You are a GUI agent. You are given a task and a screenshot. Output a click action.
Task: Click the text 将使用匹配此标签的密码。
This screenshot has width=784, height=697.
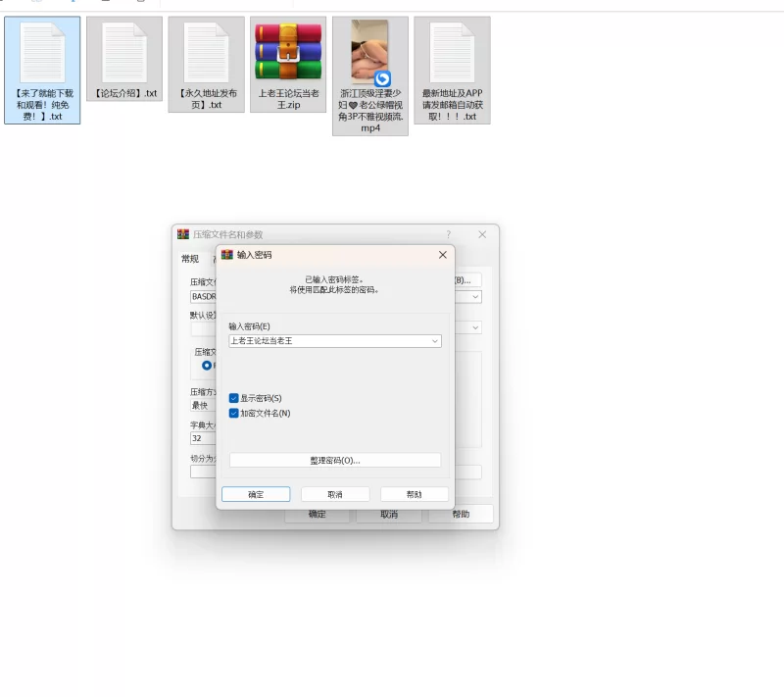(x=334, y=289)
